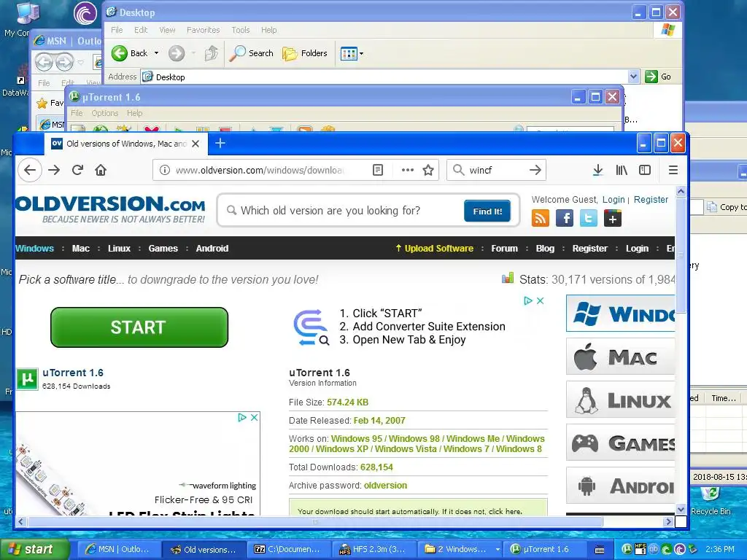Click the Firefox URL address field
The width and height of the screenshot is (747, 560).
pyautogui.click(x=260, y=170)
